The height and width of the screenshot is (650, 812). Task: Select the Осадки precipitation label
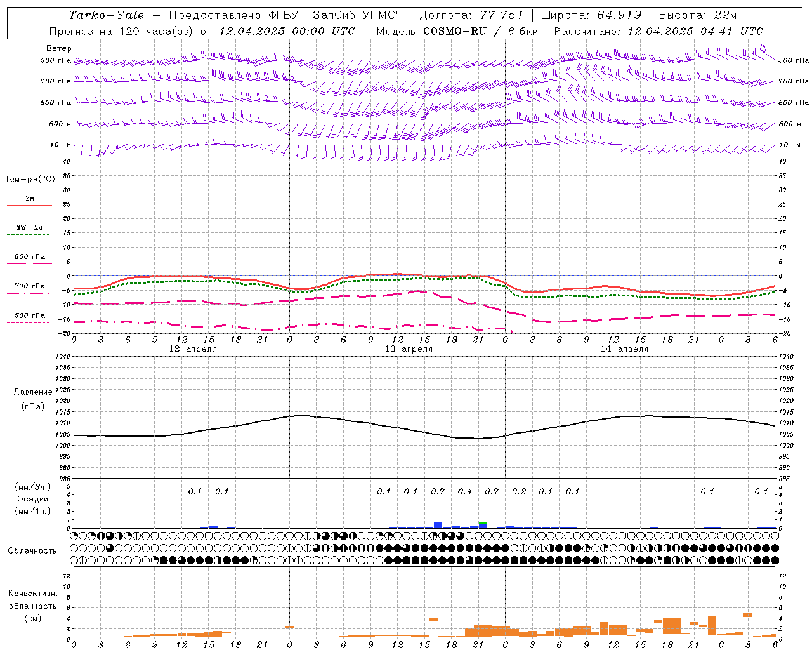32,499
